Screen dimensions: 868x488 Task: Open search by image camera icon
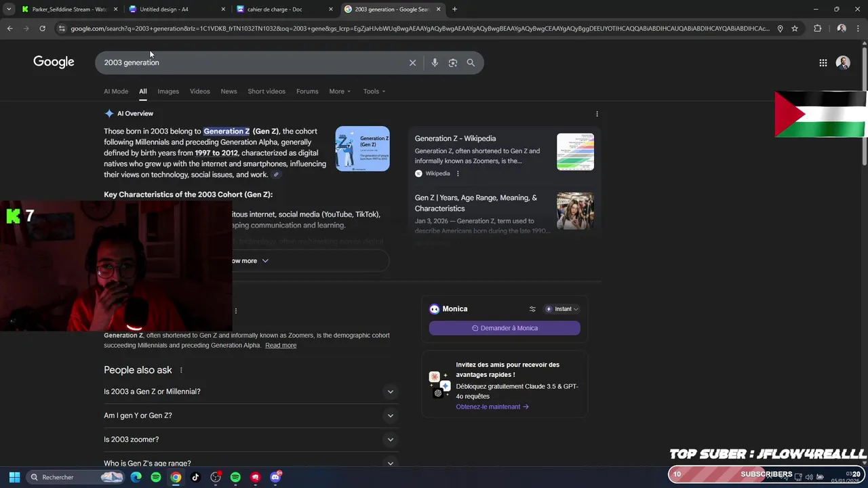[452, 62]
